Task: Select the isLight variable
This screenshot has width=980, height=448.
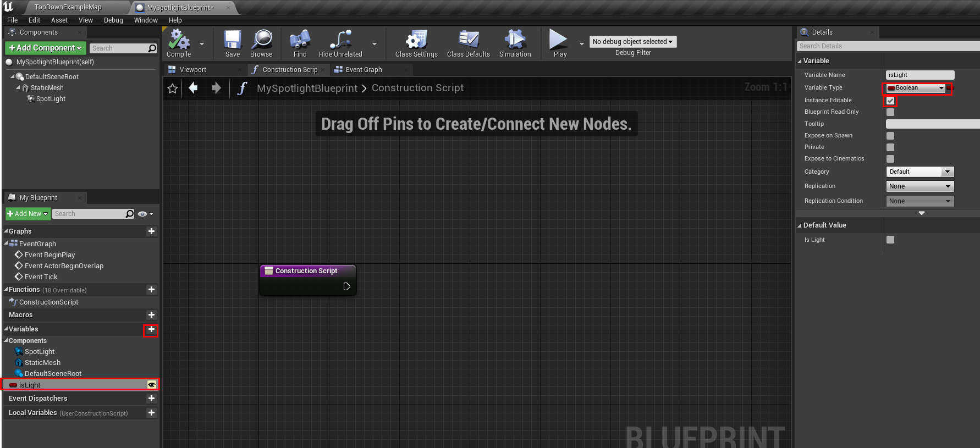Action: (80, 385)
